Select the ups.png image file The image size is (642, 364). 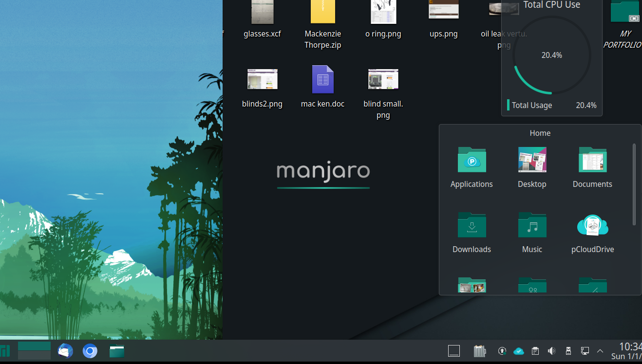(x=443, y=19)
